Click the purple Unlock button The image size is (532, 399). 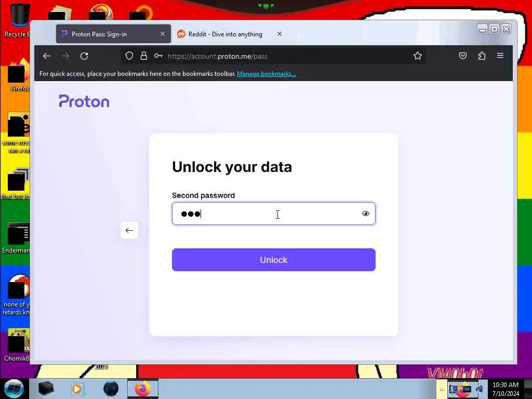click(273, 260)
